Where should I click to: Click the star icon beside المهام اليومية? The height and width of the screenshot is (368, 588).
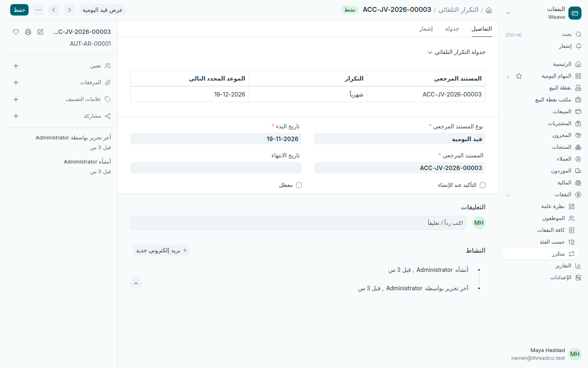point(519,76)
